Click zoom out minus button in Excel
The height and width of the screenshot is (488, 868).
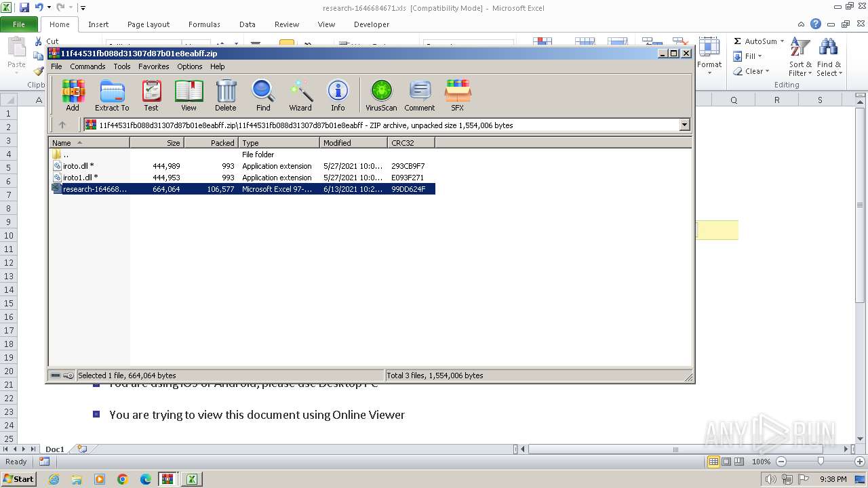click(x=781, y=462)
